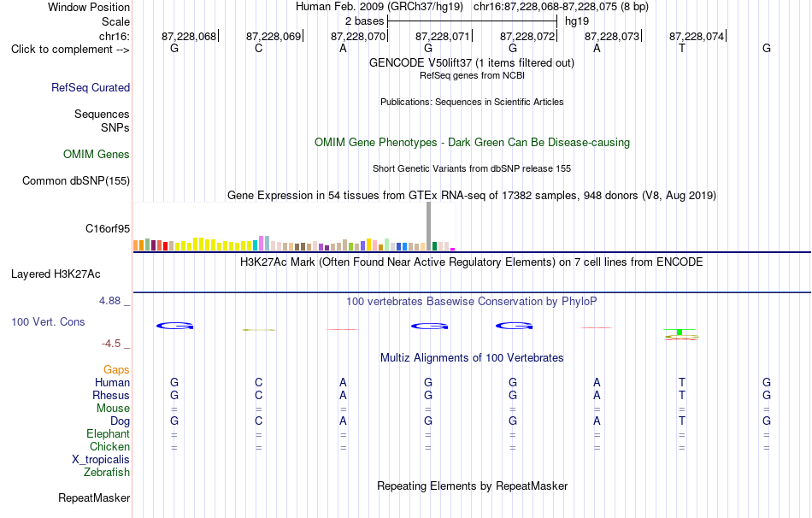The image size is (812, 518).
Task: Click the Gaps label in Multiz track
Action: coord(116,369)
